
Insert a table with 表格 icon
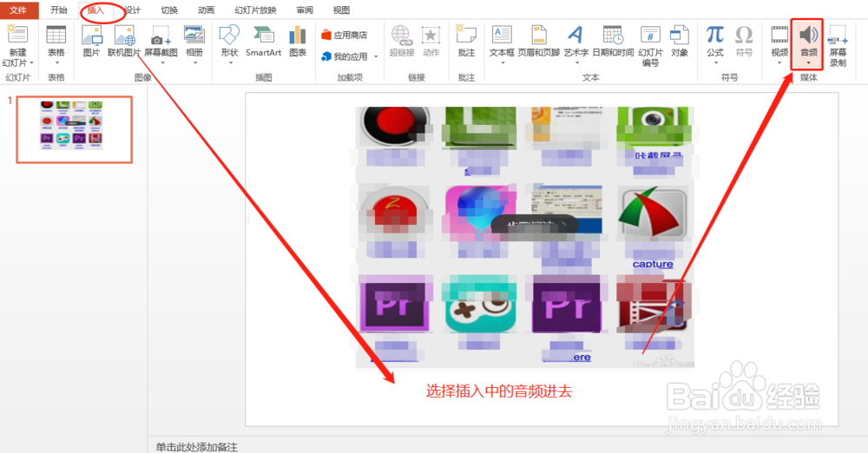(56, 35)
